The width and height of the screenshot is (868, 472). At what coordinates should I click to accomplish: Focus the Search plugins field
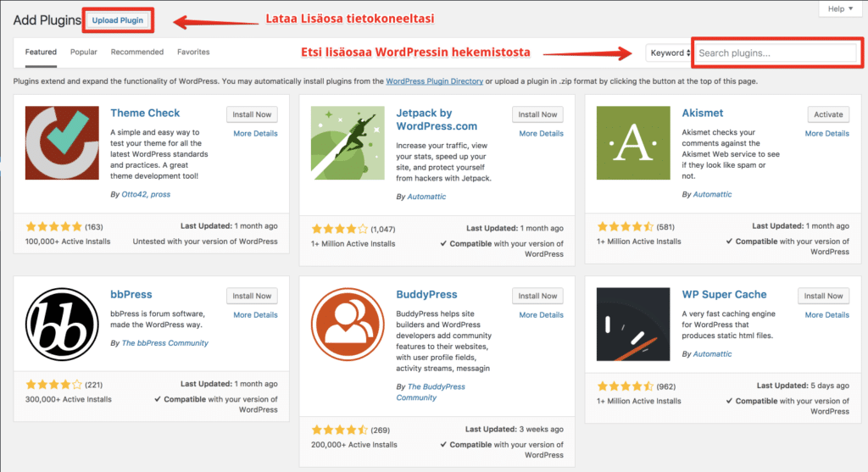775,53
